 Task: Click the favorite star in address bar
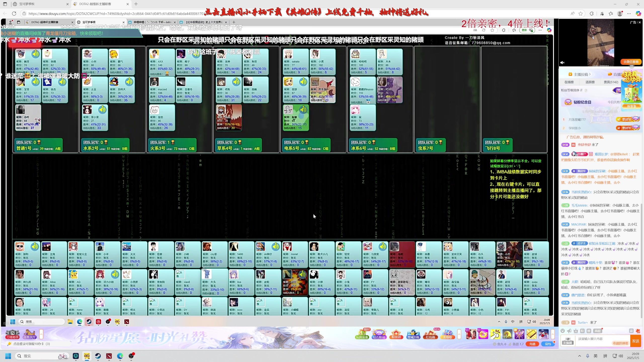click(581, 14)
